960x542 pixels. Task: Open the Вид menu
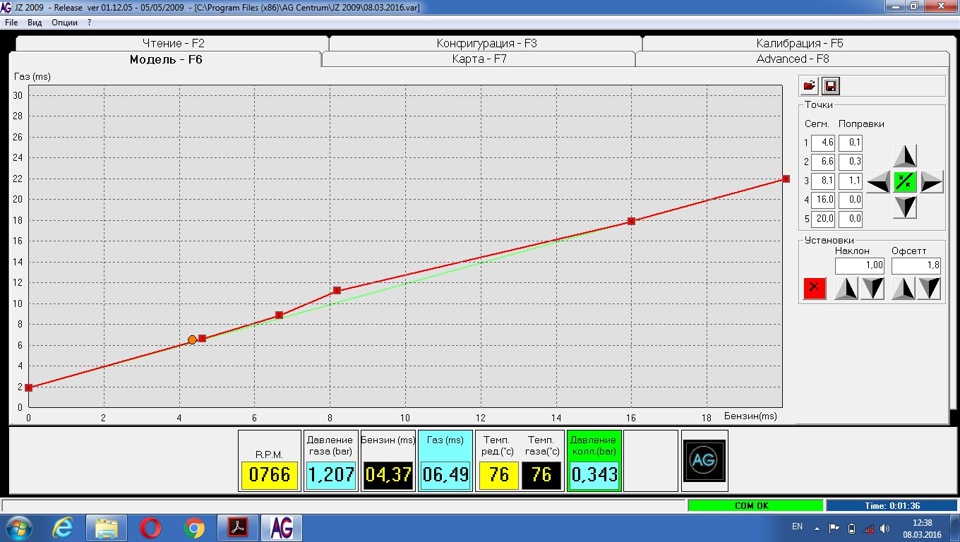click(x=34, y=22)
